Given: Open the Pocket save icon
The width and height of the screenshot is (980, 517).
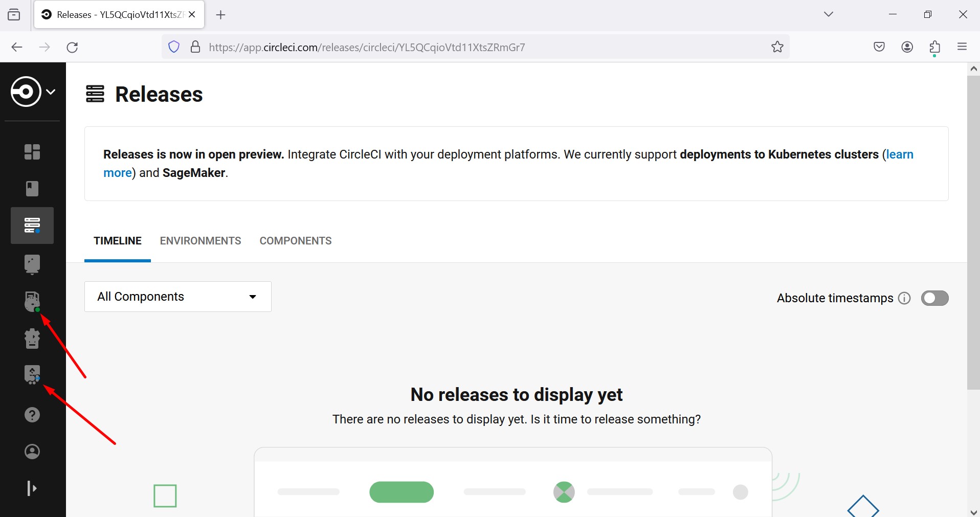Looking at the screenshot, I should (879, 47).
